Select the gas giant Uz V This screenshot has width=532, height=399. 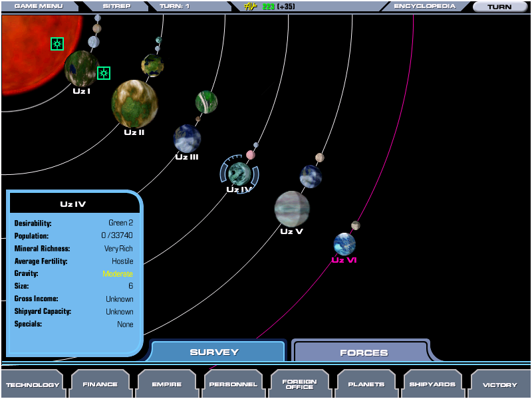pyautogui.click(x=292, y=208)
